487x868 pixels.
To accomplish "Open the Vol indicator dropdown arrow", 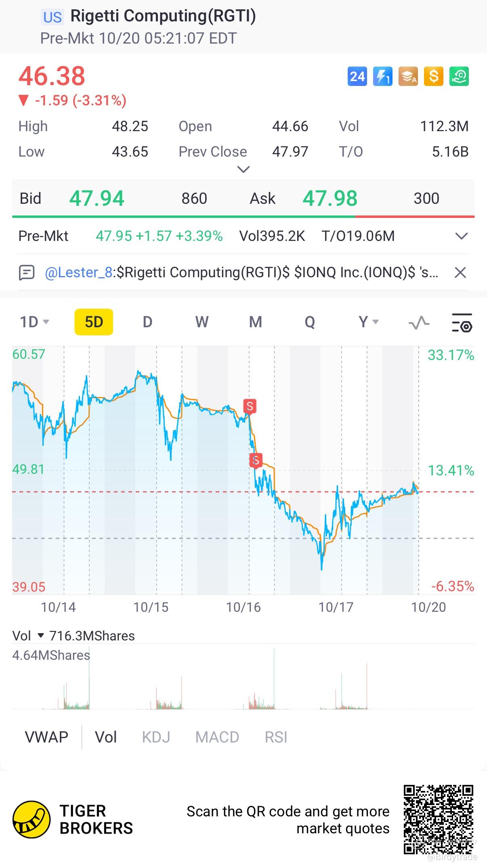I will tap(40, 636).
